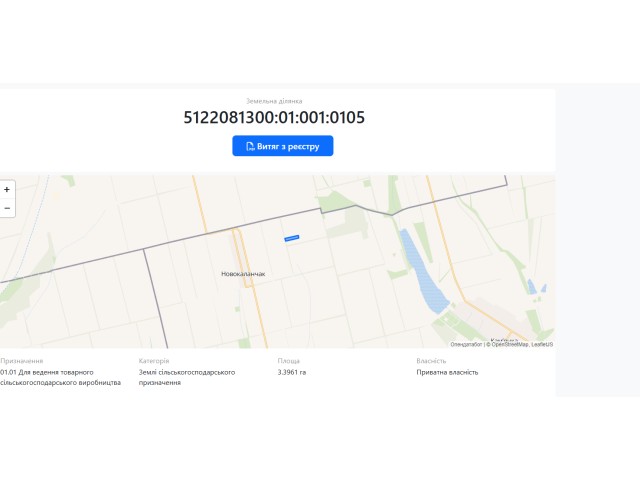This screenshot has width=640, height=480.
Task: Click the Земельна ділянка heading label
Action: pos(274,101)
